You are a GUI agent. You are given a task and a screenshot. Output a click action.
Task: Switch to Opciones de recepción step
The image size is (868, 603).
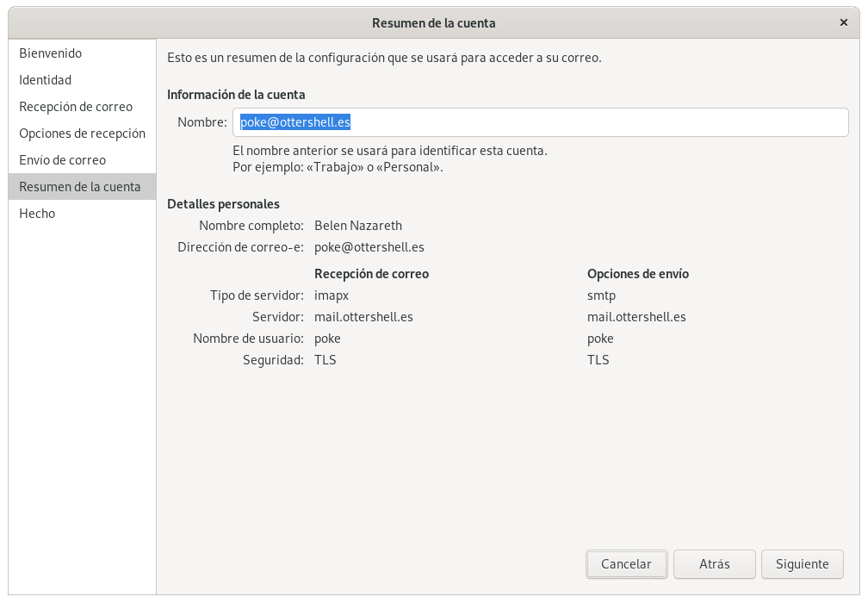[82, 134]
